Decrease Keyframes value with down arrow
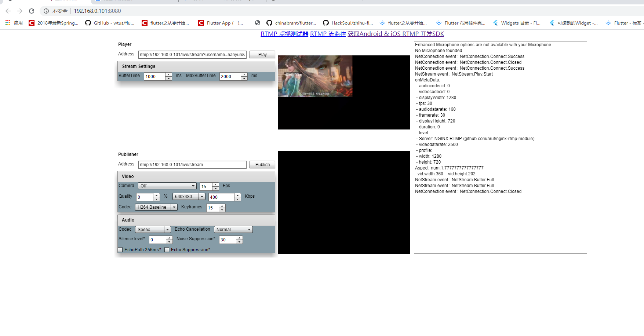This screenshot has width=644, height=336. (222, 210)
